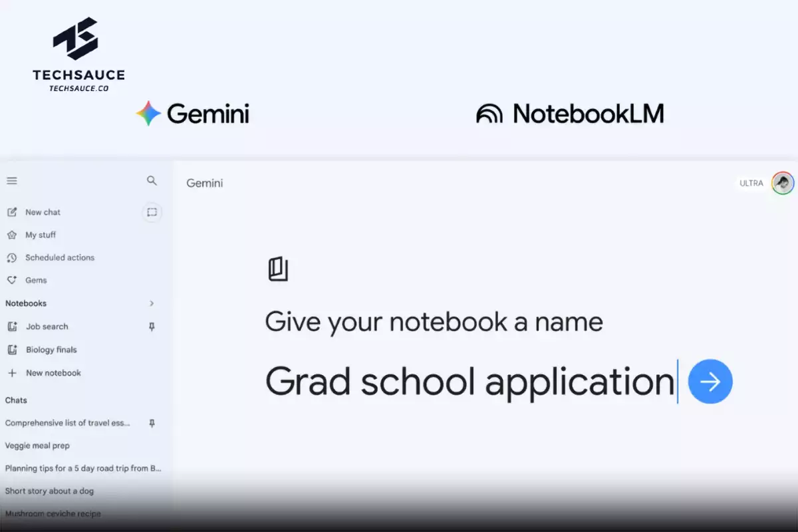Click the Grad school application name field

(x=470, y=382)
